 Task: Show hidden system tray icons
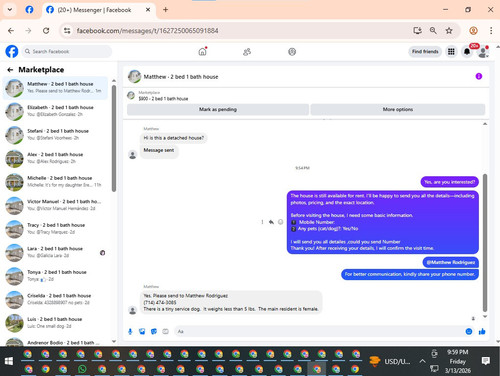[x=422, y=361]
